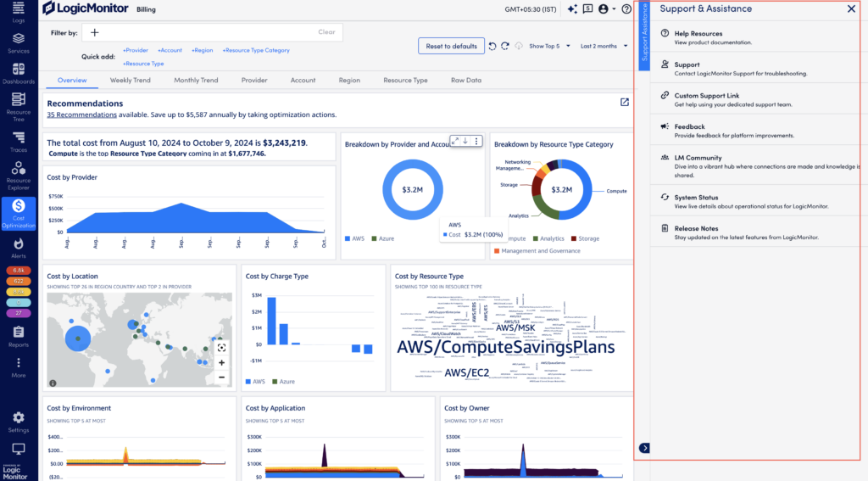The width and height of the screenshot is (868, 481).
Task: Click the Filter by input field
Action: point(203,32)
